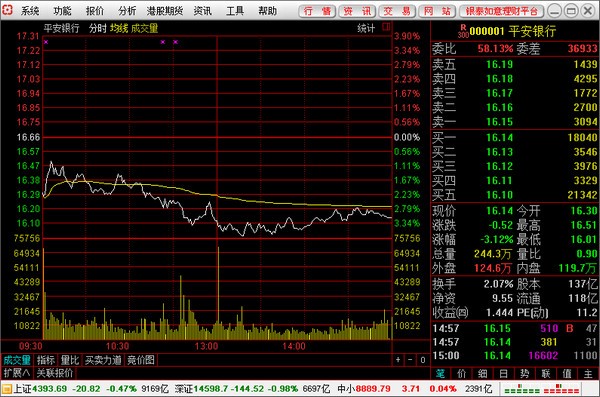Open the 关联报价 tab
The image size is (600, 397).
(x=54, y=372)
